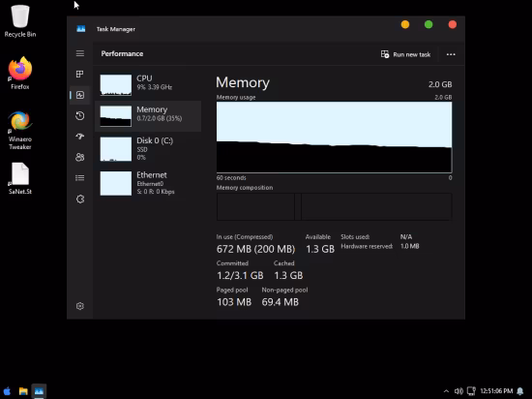The height and width of the screenshot is (399, 532).
Task: Click the Disk 0 mini graph thumbnail
Action: [x=116, y=149]
